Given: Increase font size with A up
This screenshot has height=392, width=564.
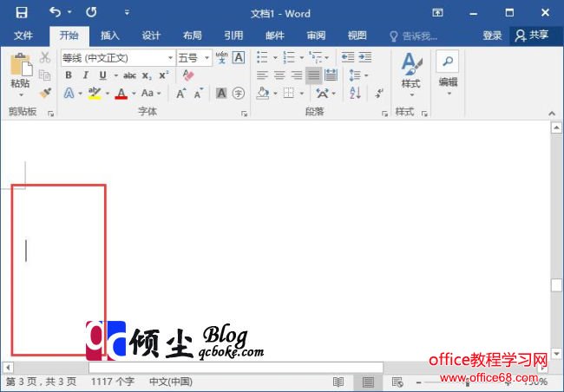Looking at the screenshot, I should click(x=181, y=94).
